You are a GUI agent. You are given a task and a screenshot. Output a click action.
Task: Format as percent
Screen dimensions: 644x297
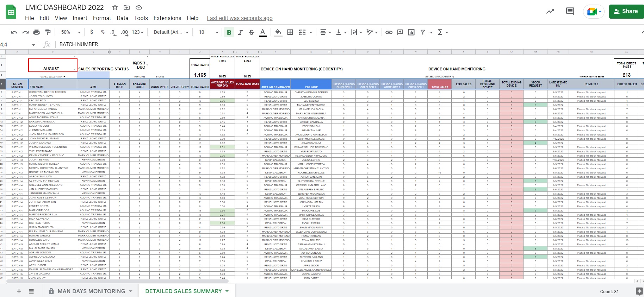click(x=103, y=32)
